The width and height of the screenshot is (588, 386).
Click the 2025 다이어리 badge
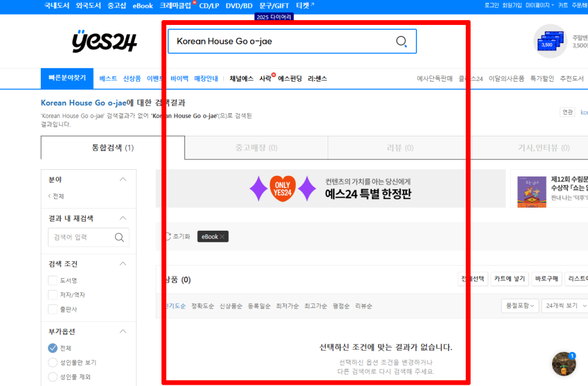274,17
